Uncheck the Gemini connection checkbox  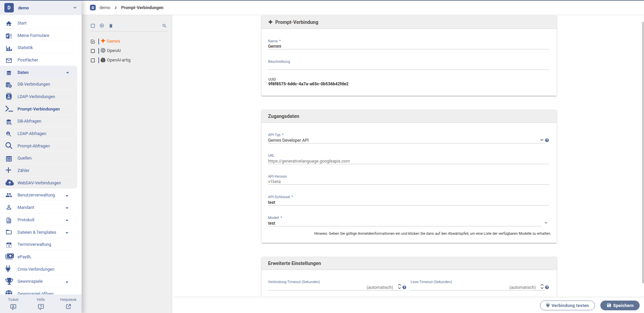click(x=93, y=42)
